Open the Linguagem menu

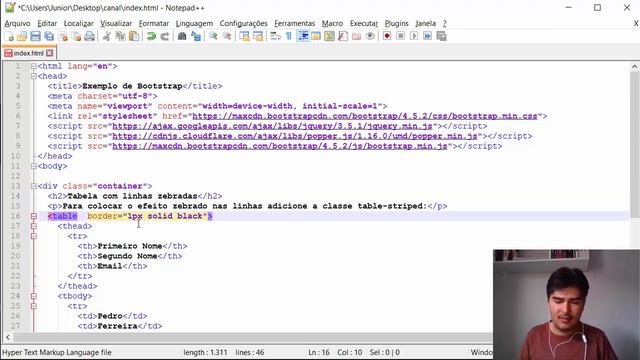coord(194,24)
